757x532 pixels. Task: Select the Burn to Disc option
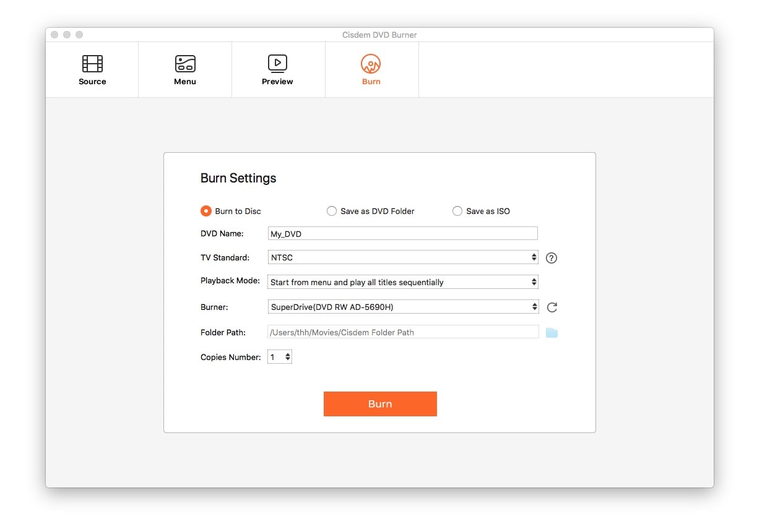[x=206, y=211]
